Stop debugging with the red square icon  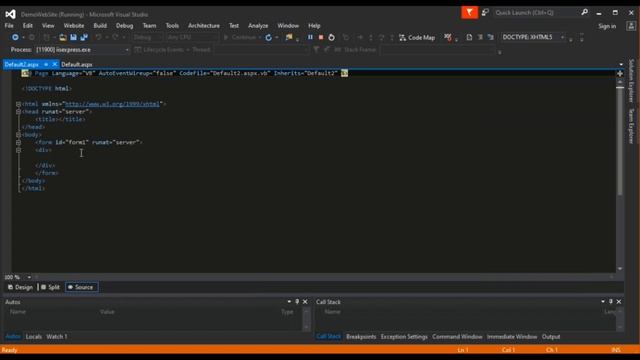pos(321,37)
